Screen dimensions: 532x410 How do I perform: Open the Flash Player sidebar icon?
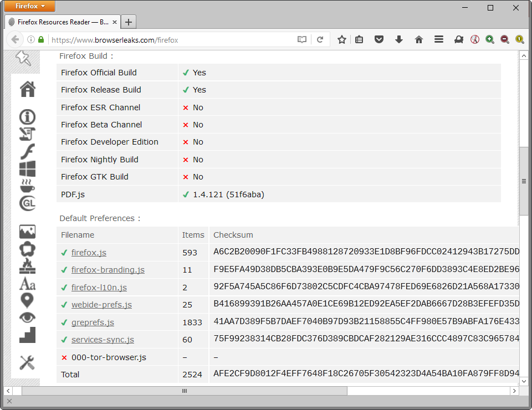[x=27, y=151]
